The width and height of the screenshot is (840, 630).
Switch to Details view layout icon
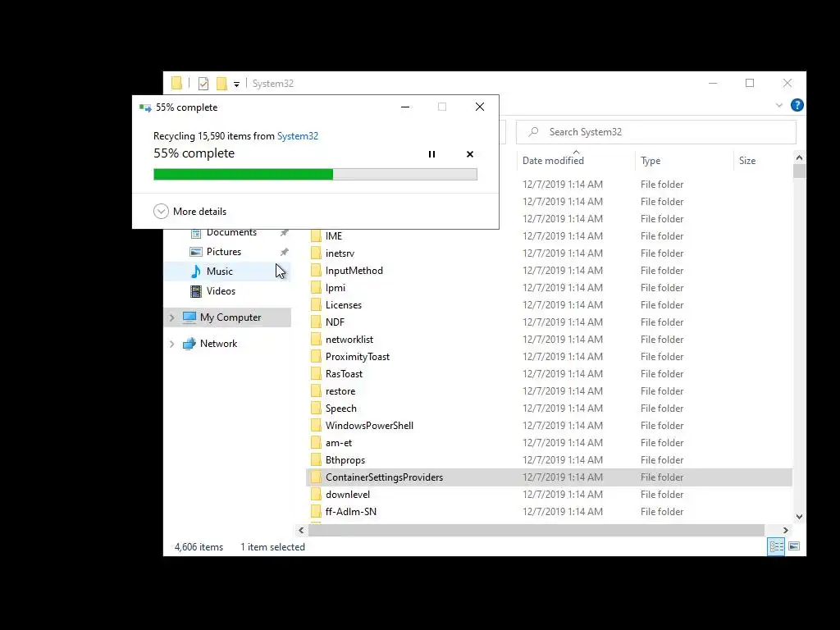776,546
